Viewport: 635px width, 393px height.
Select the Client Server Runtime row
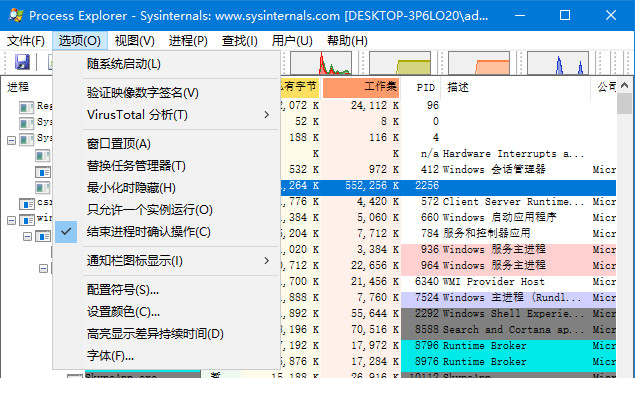[x=448, y=201]
